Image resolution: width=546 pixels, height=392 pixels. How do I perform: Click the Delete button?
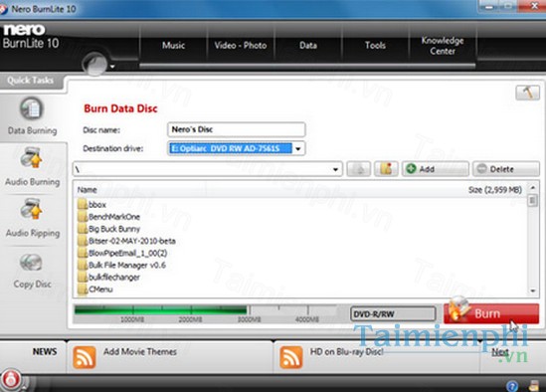click(506, 169)
